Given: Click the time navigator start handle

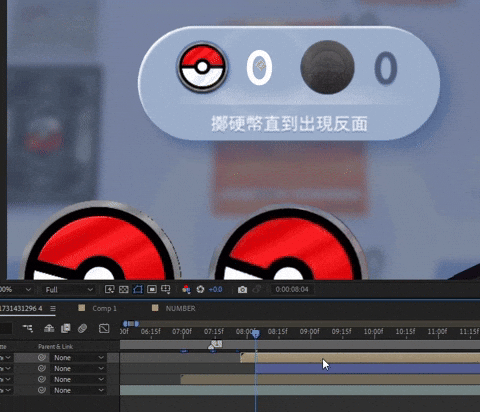Looking at the screenshot, I should coord(125,323).
